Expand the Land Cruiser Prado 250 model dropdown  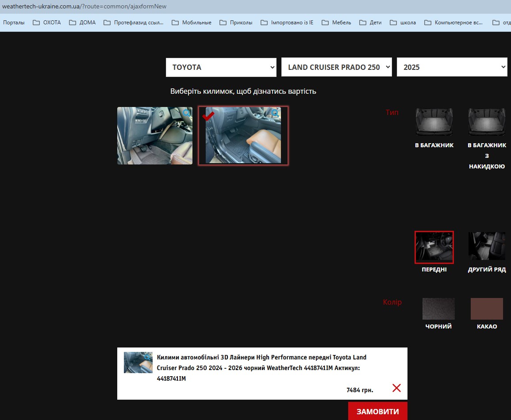(x=337, y=67)
